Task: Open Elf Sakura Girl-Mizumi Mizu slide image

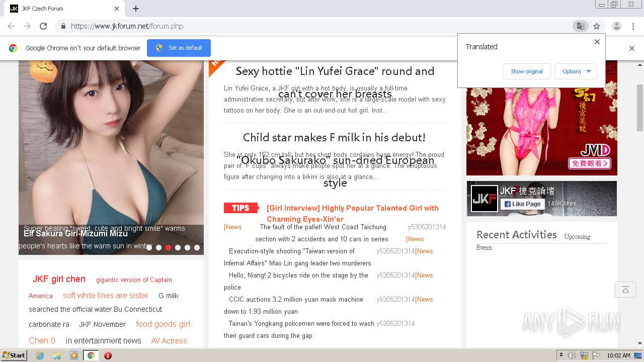Action: (111, 157)
